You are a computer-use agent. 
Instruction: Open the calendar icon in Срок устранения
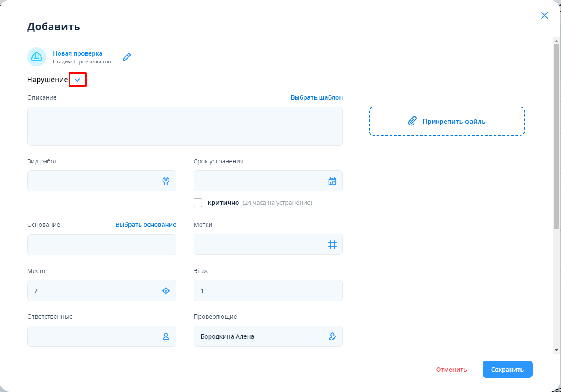point(332,181)
